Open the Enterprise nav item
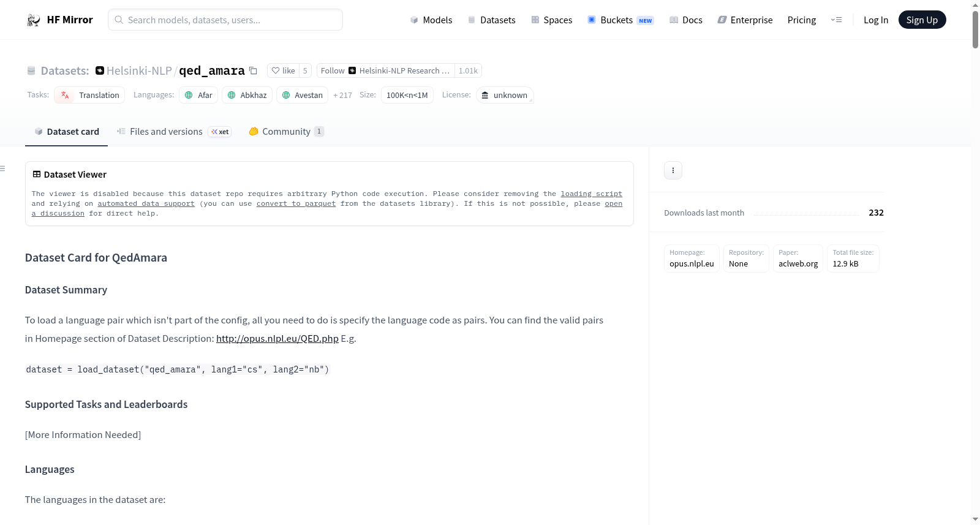Screen dimensions: 980x525 pos(745,20)
